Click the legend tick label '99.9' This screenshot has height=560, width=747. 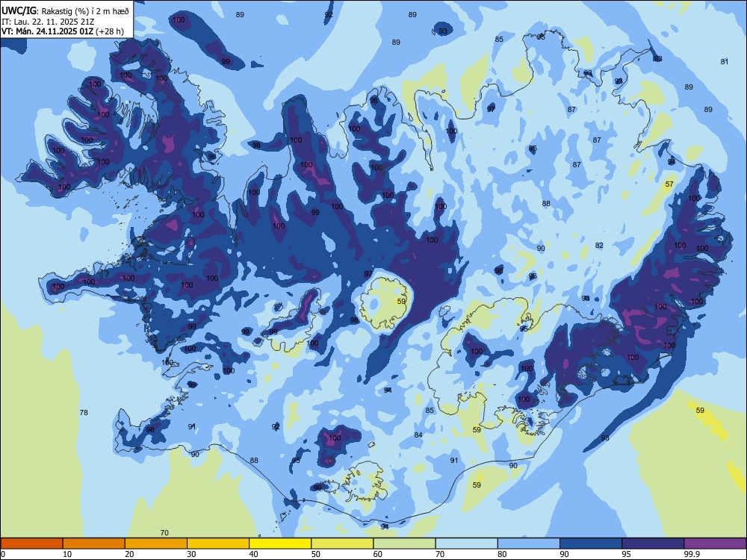(691, 554)
